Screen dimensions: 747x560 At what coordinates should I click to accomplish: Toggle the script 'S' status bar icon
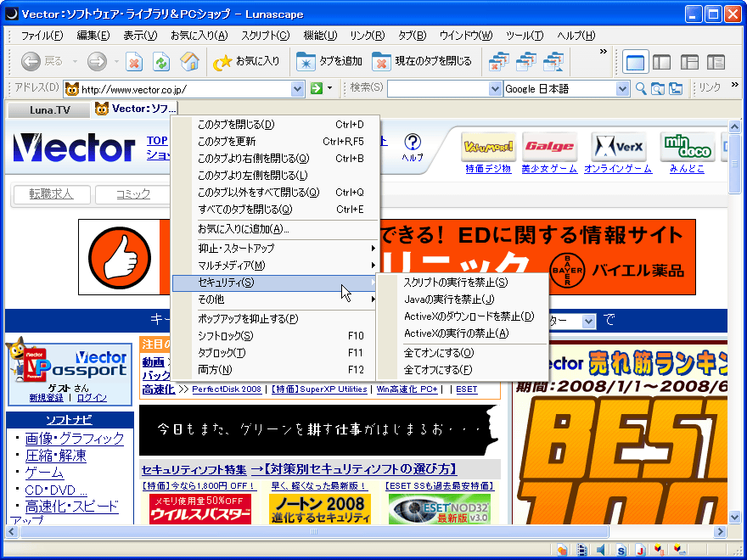[x=621, y=550]
